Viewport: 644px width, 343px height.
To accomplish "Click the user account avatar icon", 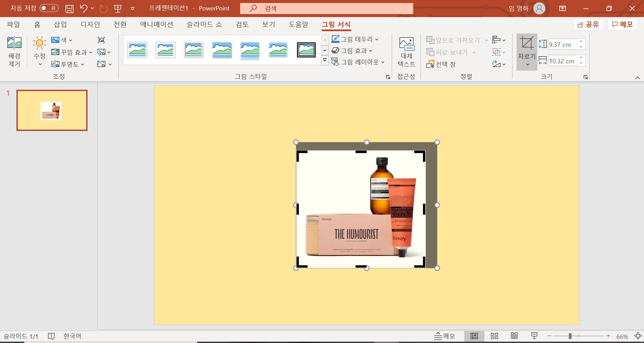I will click(539, 8).
